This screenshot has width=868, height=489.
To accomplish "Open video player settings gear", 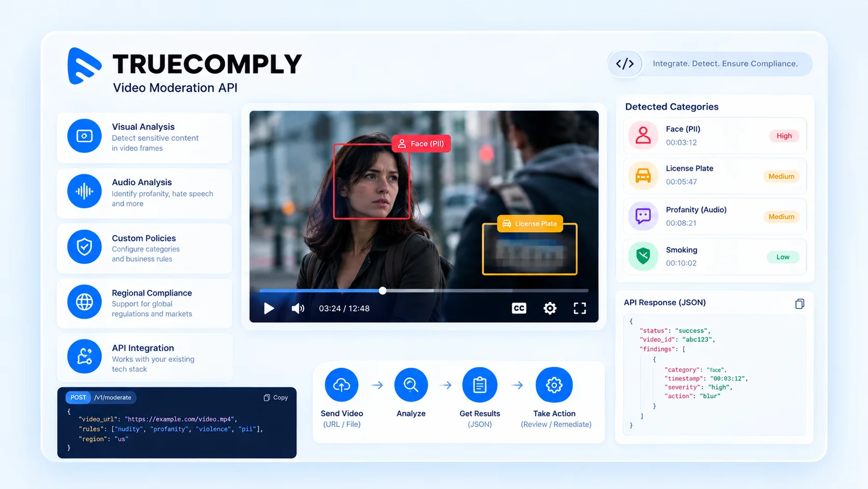I will [550, 308].
